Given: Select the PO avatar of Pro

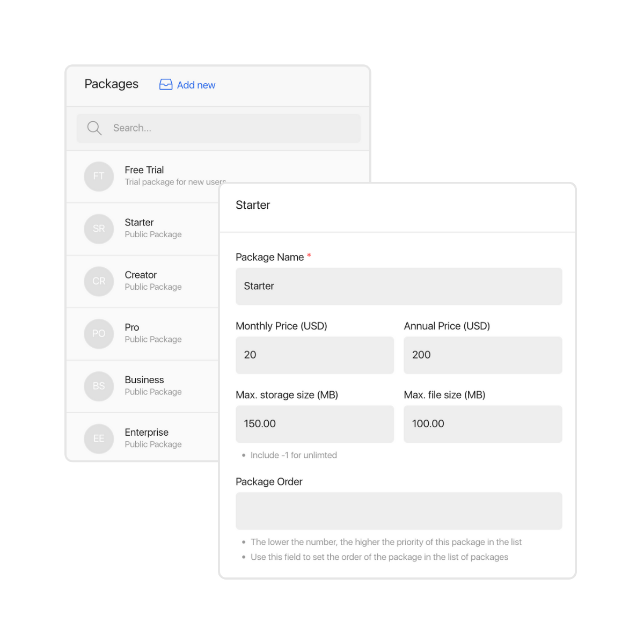Looking at the screenshot, I should [99, 334].
